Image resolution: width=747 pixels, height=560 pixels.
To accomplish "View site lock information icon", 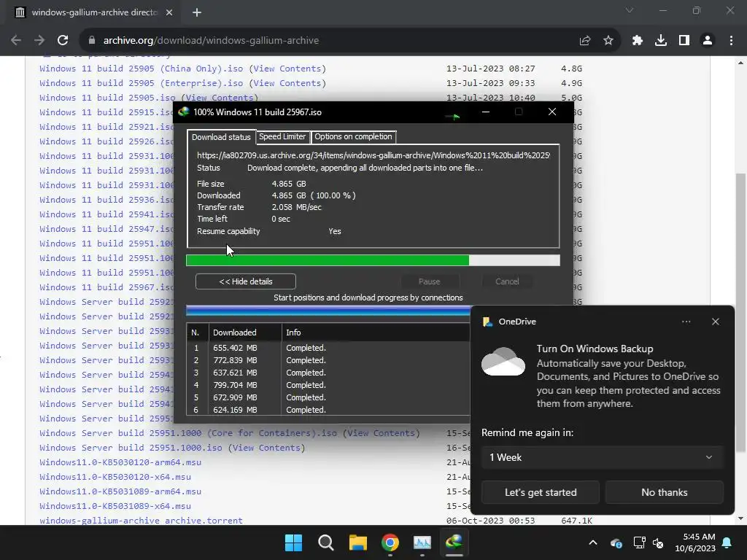I will 92,41.
